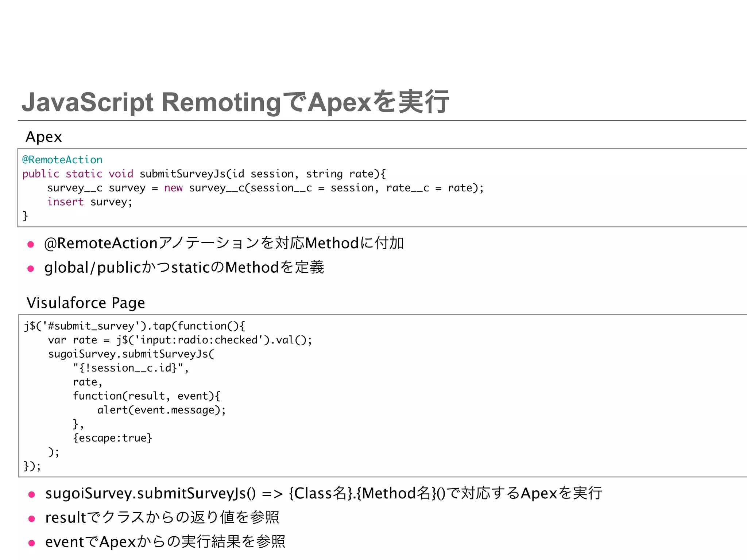Screen dimensions: 747x560
Task: Click the '"{!session__c.id}",' code line
Action: [x=131, y=368]
